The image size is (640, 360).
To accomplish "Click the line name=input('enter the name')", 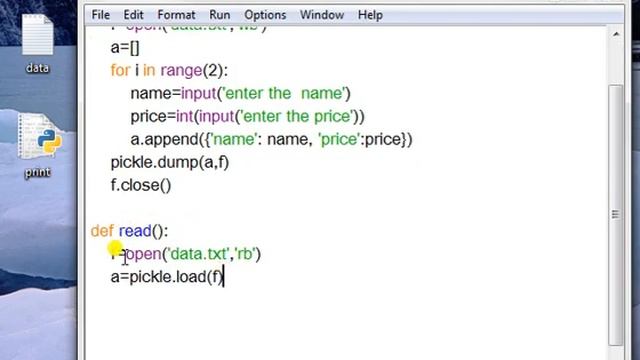I will click(240, 93).
